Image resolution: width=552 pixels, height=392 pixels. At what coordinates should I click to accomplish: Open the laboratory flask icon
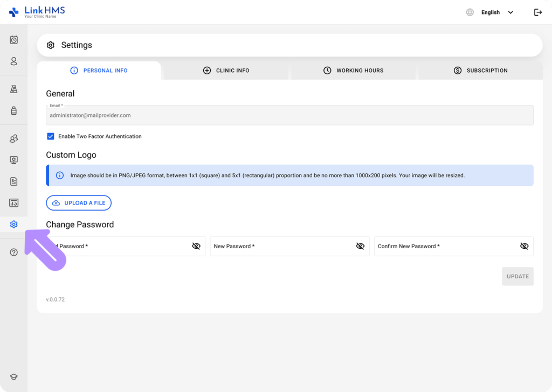(x=13, y=89)
